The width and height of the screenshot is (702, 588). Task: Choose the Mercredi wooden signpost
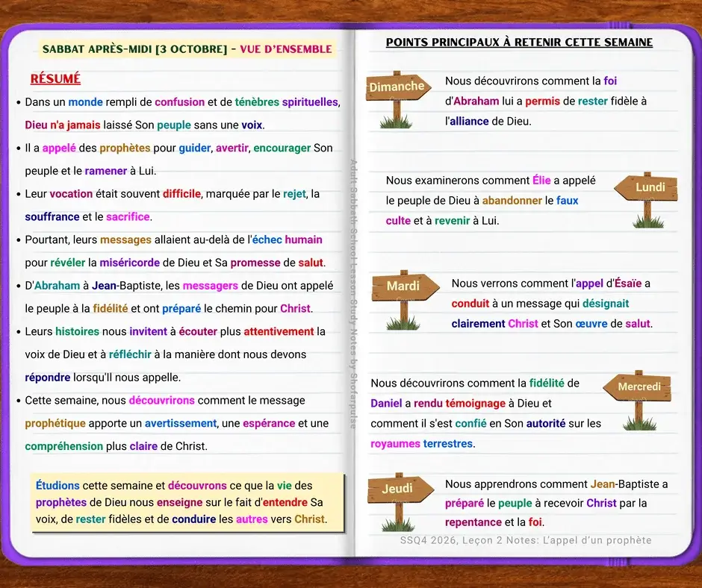point(638,400)
